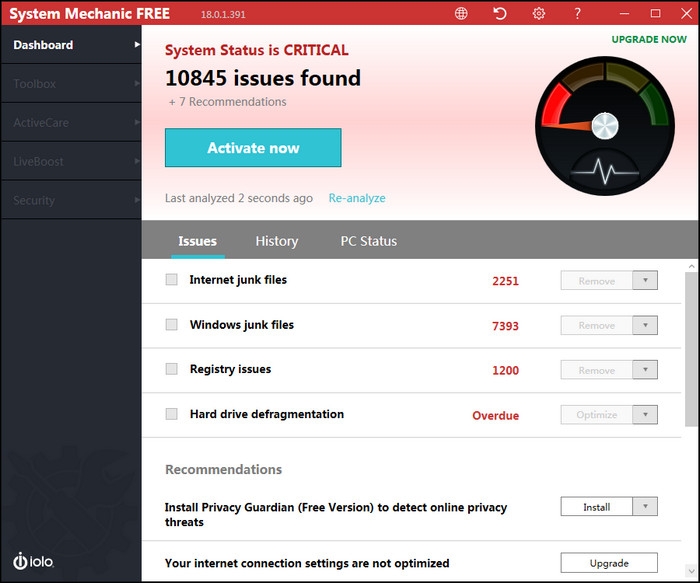Expand the Security sidebar arrow
The width and height of the screenshot is (700, 583).
[x=137, y=200]
